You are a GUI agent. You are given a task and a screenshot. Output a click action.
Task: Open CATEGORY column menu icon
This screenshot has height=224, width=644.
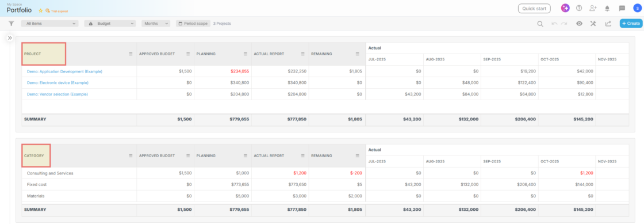pos(131,156)
